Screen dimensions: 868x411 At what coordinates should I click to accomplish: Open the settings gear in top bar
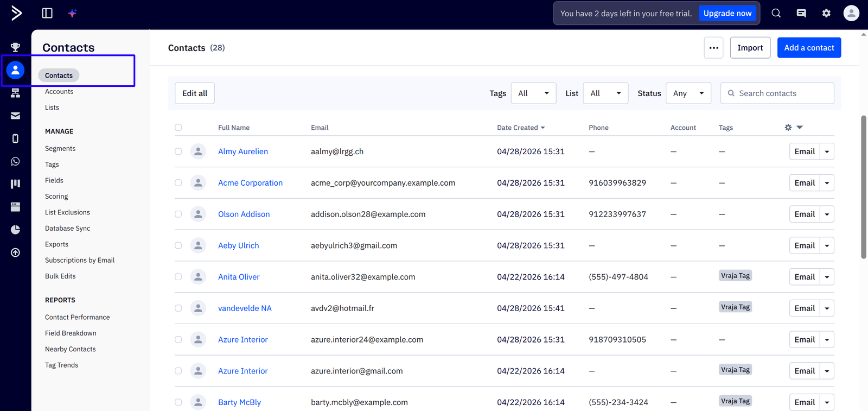point(826,13)
